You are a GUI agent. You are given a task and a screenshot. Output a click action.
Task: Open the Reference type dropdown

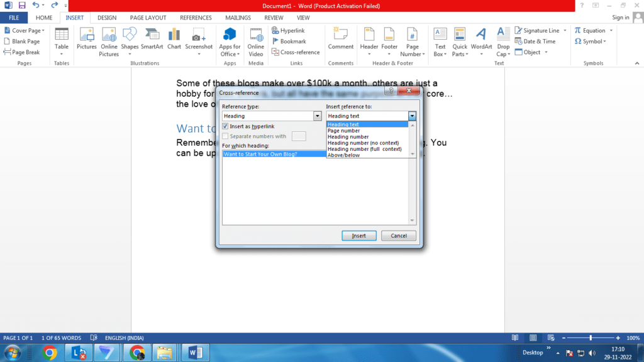[x=318, y=116]
